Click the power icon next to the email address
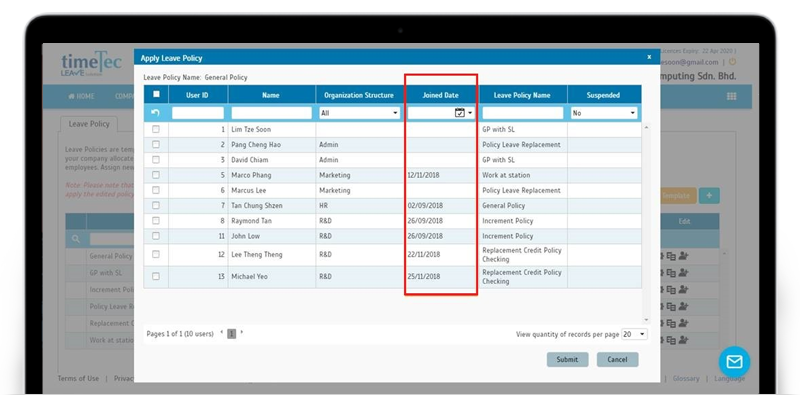 point(733,62)
